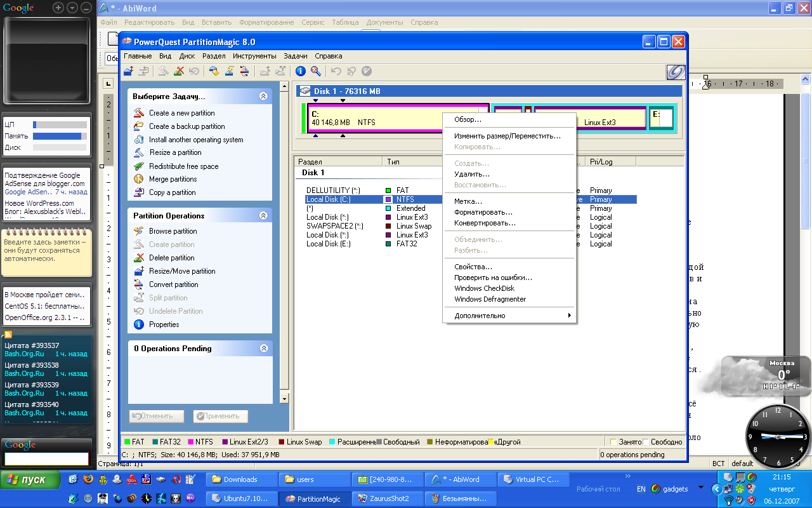Expand the Дополнительно submenu
This screenshot has width=812, height=508.
click(509, 316)
